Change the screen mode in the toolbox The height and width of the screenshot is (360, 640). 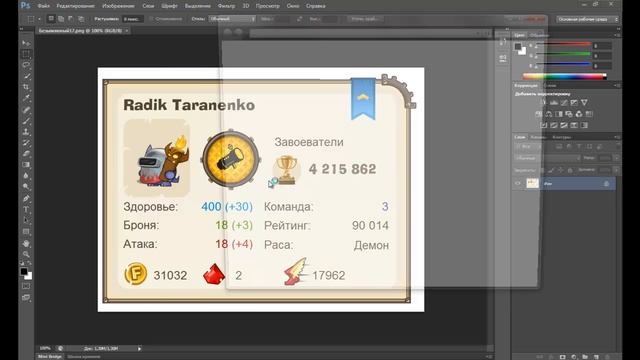tap(26, 298)
